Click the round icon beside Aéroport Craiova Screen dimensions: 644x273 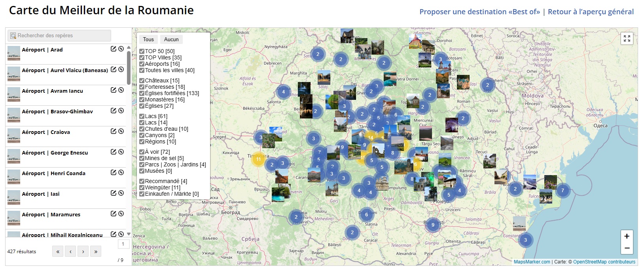coord(121,131)
